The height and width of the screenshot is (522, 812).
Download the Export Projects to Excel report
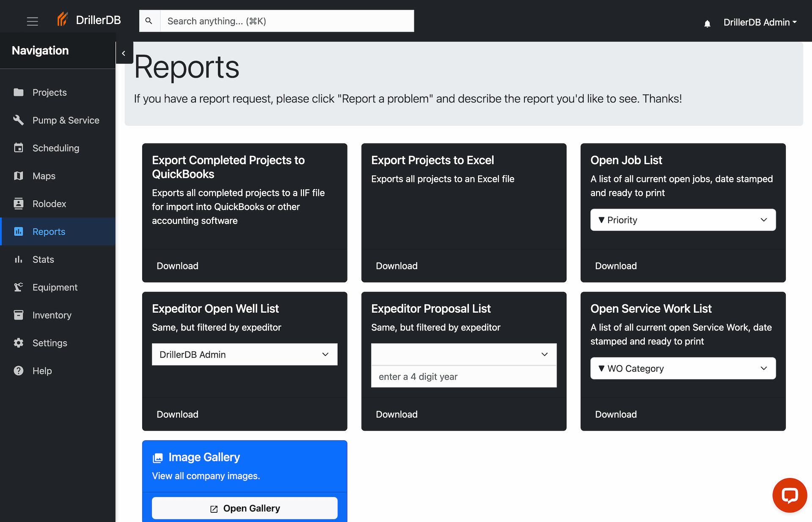pos(396,266)
